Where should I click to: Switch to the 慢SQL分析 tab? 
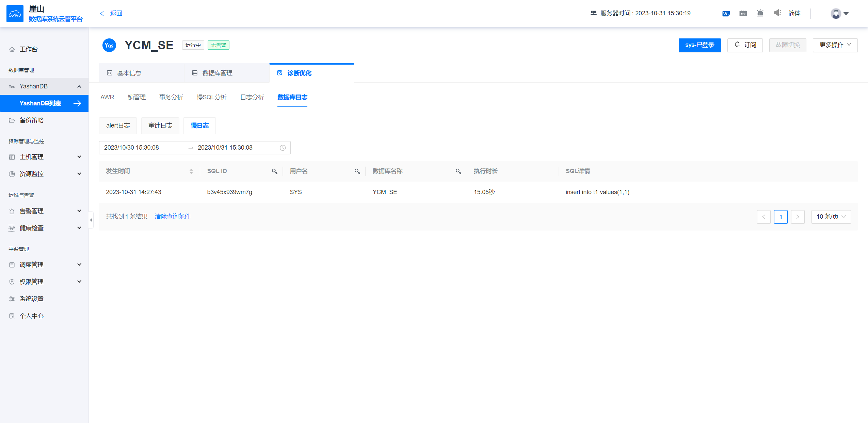(x=211, y=97)
